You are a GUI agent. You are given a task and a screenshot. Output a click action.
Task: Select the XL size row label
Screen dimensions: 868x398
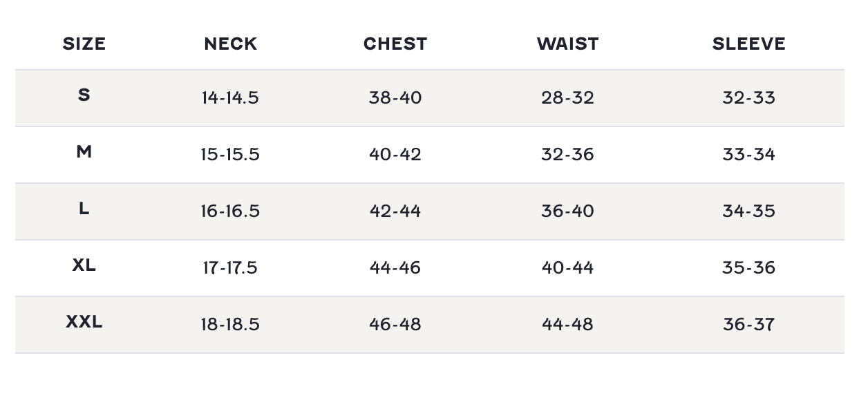coord(84,265)
